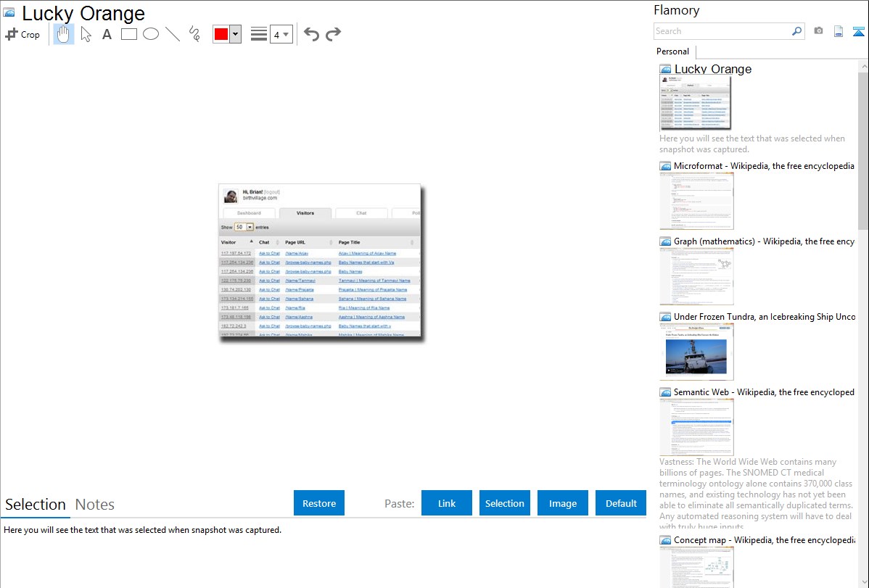Open the icebreaking ship photo thumbnail
The image size is (869, 588).
pos(696,352)
